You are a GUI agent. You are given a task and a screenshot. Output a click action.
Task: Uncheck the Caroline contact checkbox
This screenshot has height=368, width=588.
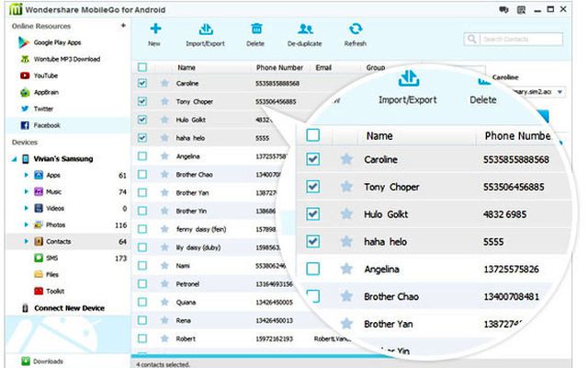pyautogui.click(x=142, y=83)
